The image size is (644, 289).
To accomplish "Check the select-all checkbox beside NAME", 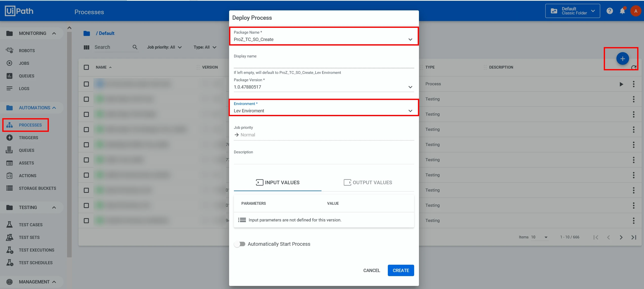I will pos(86,67).
